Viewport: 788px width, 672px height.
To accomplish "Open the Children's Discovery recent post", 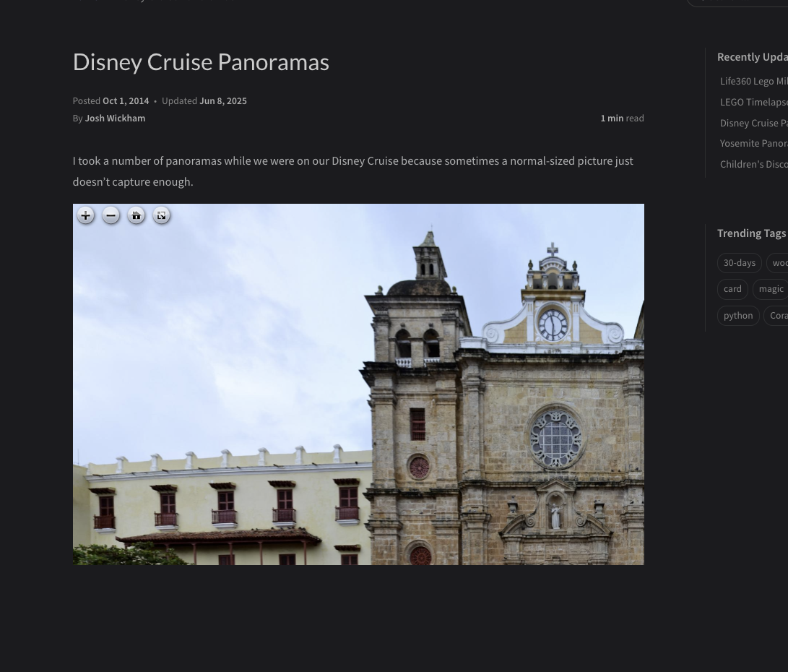I will tap(754, 164).
